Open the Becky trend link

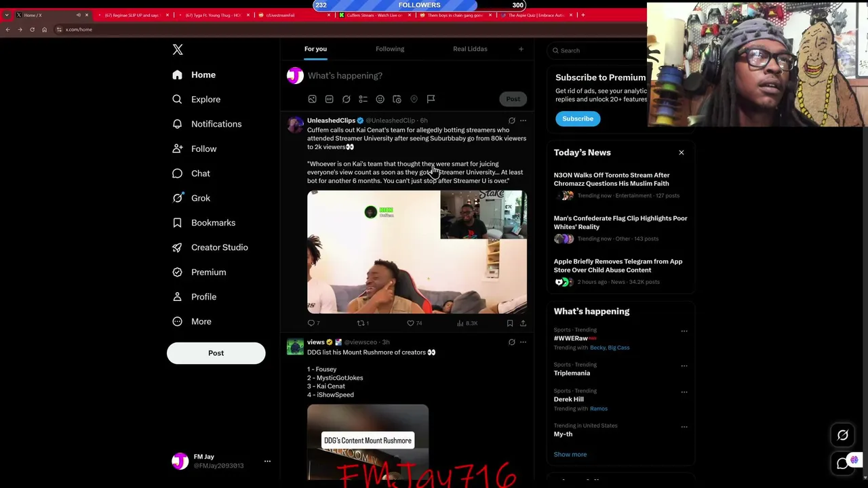tap(597, 348)
